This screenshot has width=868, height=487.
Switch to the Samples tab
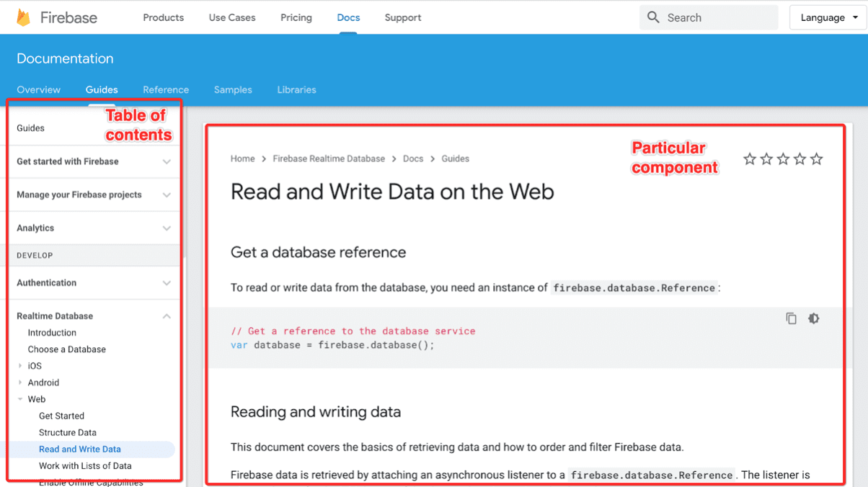pyautogui.click(x=233, y=90)
